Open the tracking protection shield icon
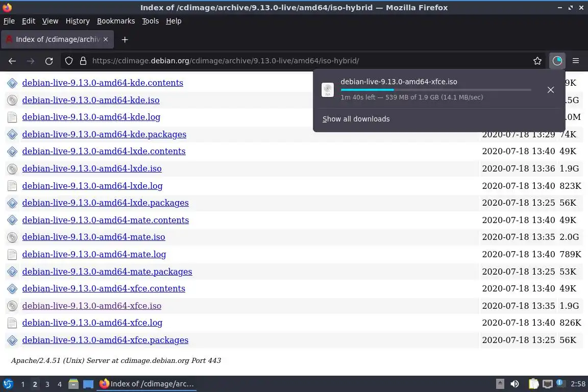The width and height of the screenshot is (588, 392). (68, 61)
